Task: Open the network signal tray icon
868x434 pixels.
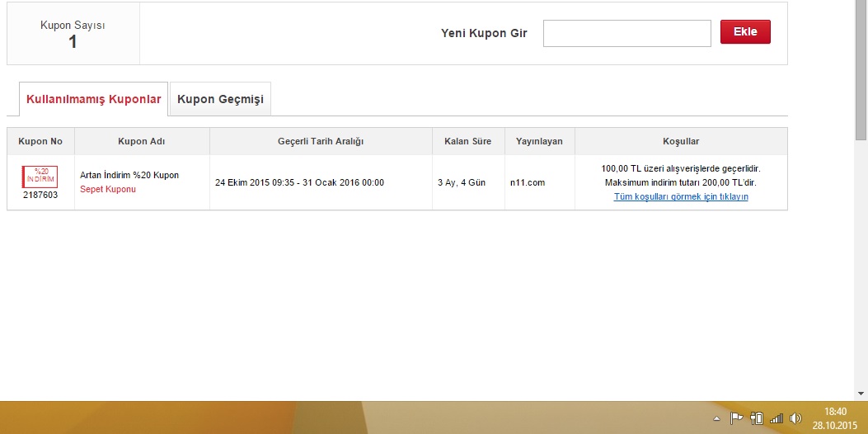Action: click(776, 418)
